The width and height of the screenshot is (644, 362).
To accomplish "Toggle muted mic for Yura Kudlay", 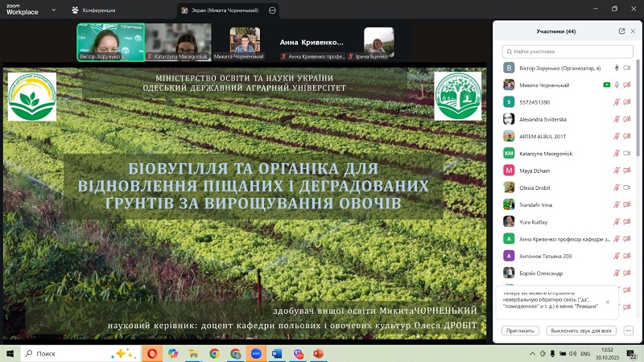I will pyautogui.click(x=617, y=221).
